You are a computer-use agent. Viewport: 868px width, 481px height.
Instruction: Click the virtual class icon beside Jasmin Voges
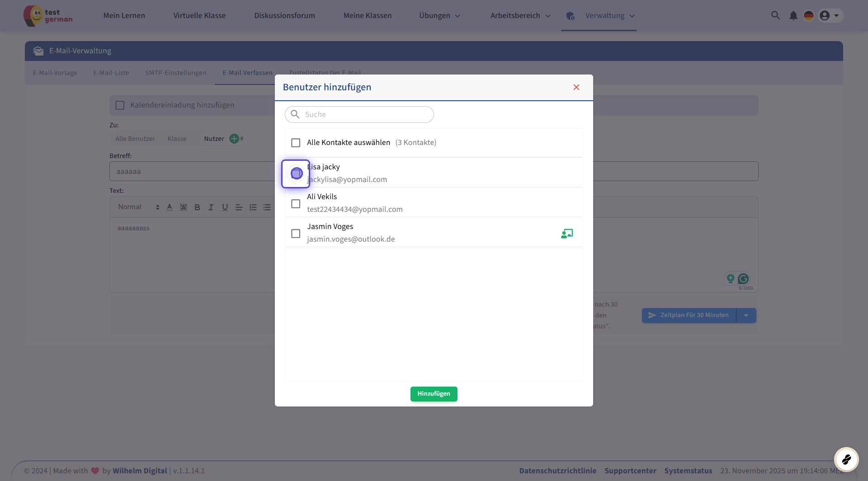click(x=566, y=233)
